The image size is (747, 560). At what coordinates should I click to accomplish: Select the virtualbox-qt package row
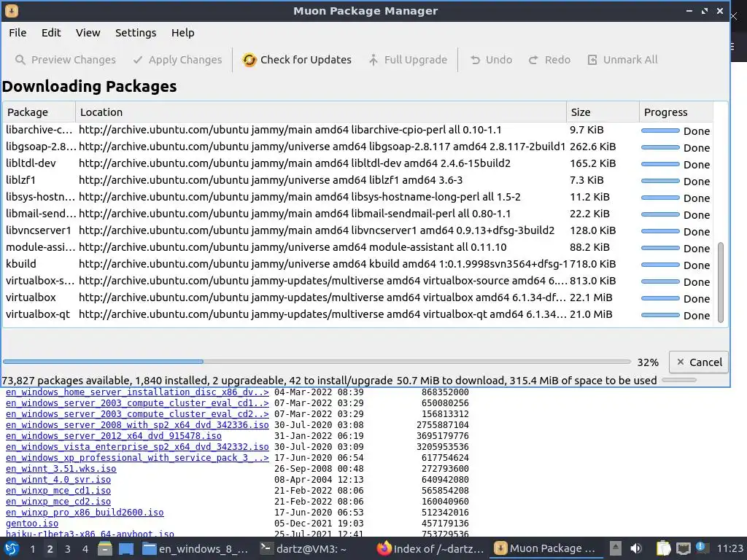[x=357, y=315]
